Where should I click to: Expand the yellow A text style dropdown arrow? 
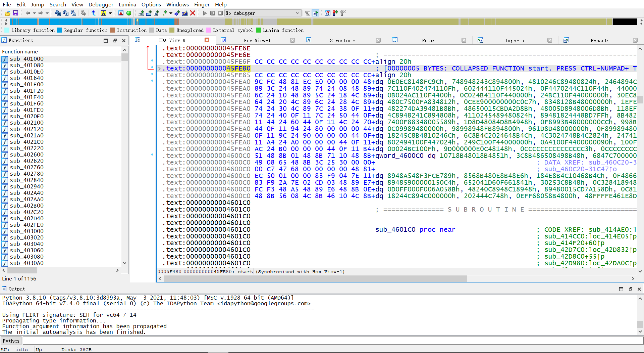110,13
